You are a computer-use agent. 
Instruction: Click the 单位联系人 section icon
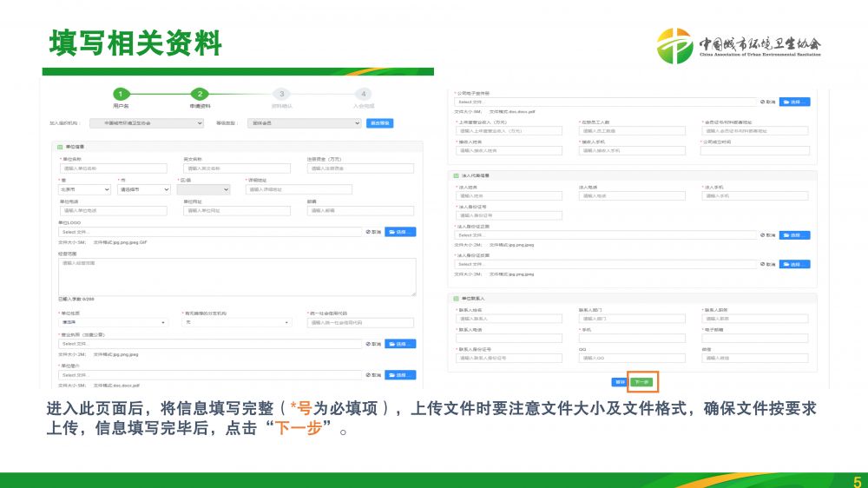tap(455, 298)
